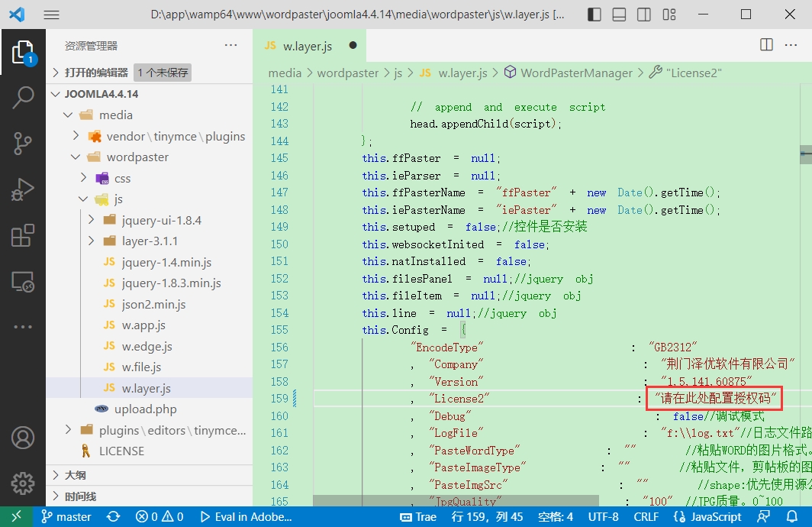This screenshot has height=527, width=812.
Task: Click the master branch status item
Action: [x=66, y=516]
